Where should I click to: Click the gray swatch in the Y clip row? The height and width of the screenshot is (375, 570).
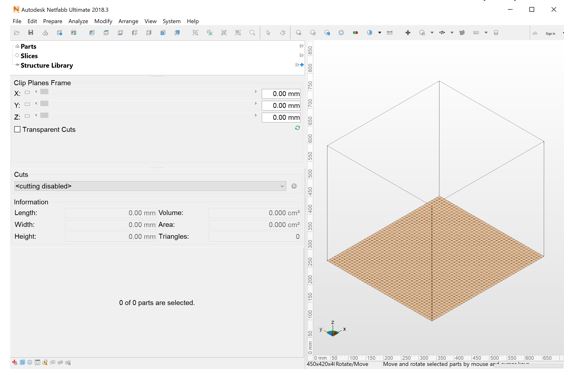44,104
